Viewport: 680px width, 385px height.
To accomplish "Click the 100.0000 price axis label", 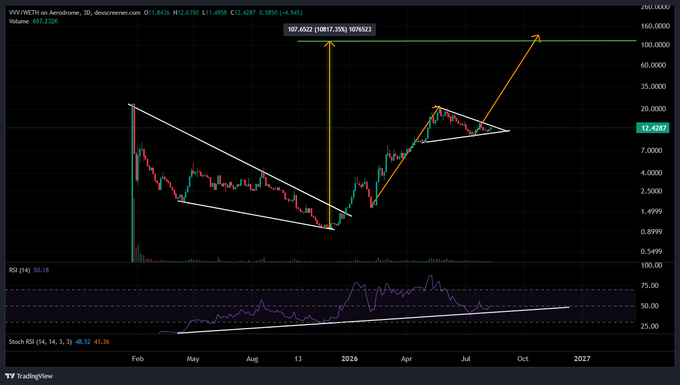I will [655, 45].
